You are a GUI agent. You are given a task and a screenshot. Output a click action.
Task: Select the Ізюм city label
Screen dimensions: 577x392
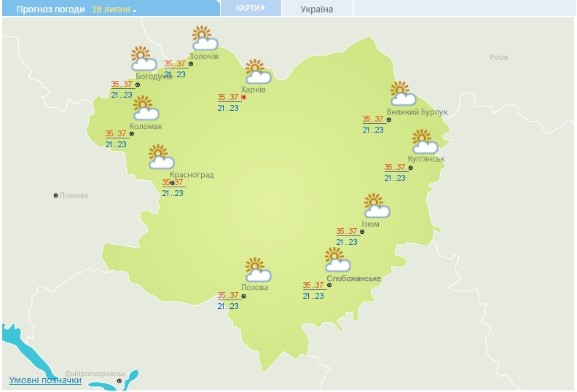click(x=370, y=224)
